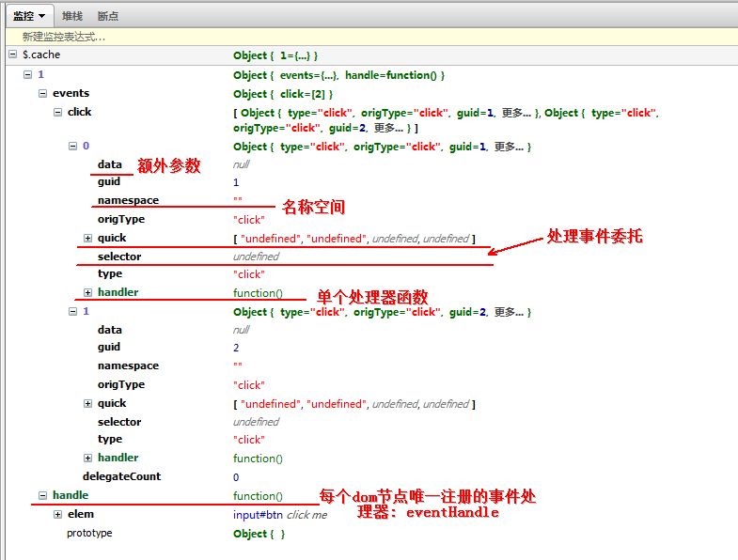Click the function() value beside handle
This screenshot has width=738, height=560.
(x=258, y=496)
